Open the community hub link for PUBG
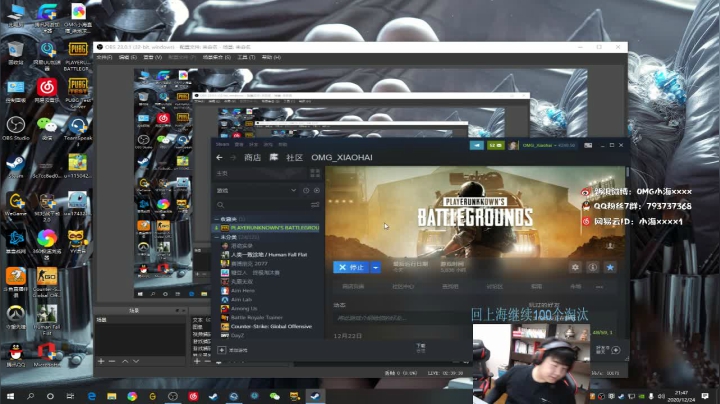Viewport: 720px width, 404px height. (403, 286)
